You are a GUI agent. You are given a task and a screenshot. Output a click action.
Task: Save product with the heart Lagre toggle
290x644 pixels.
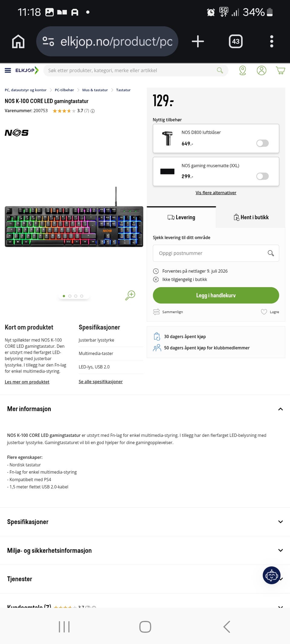click(263, 312)
